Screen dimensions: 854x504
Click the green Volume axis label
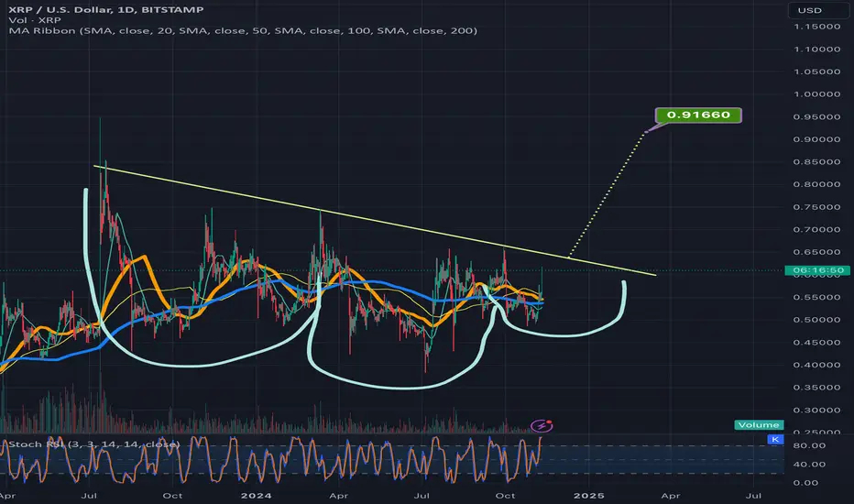pos(759,425)
